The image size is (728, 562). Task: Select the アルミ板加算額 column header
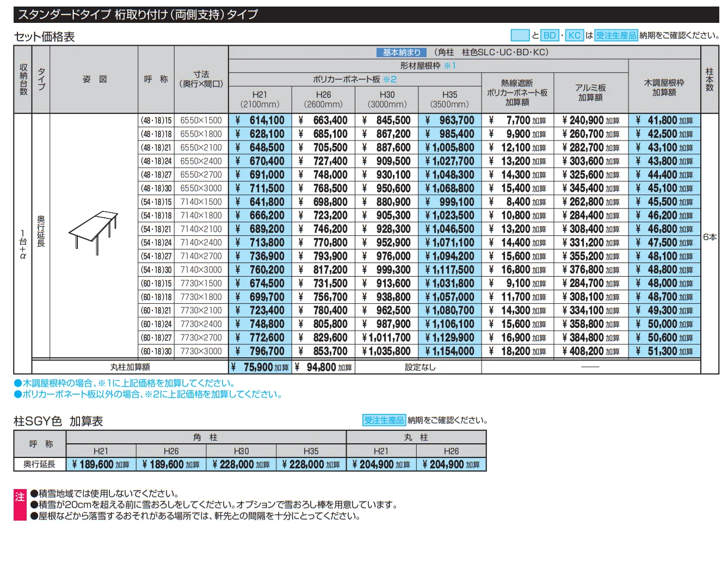(591, 93)
